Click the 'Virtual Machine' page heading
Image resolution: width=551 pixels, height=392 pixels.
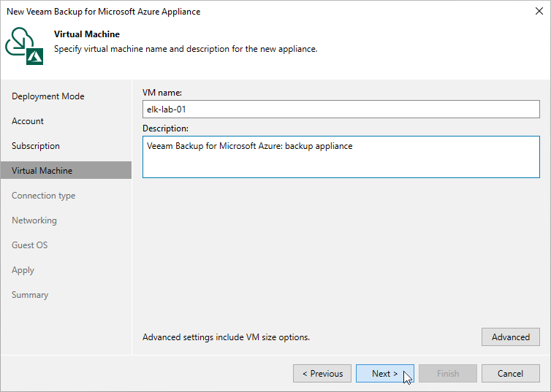[87, 34]
